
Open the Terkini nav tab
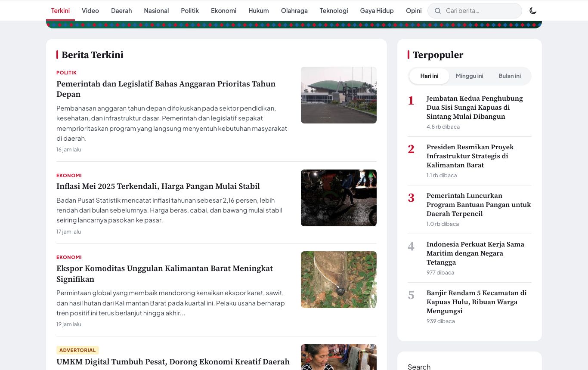point(60,11)
